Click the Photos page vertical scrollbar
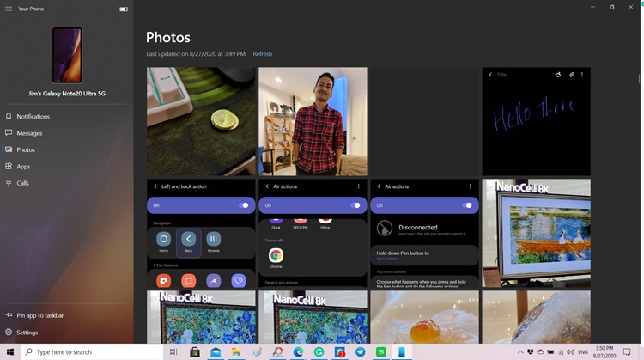This screenshot has width=644, height=360. 639,78
